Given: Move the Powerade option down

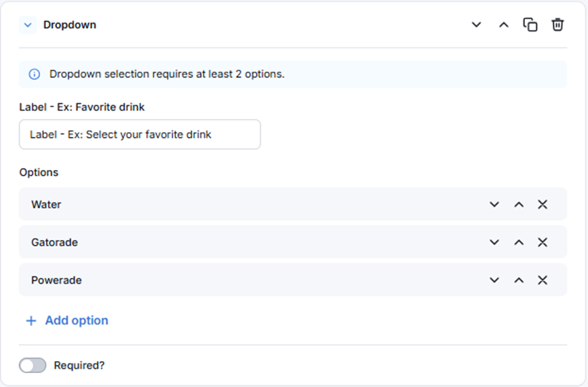Looking at the screenshot, I should 494,280.
